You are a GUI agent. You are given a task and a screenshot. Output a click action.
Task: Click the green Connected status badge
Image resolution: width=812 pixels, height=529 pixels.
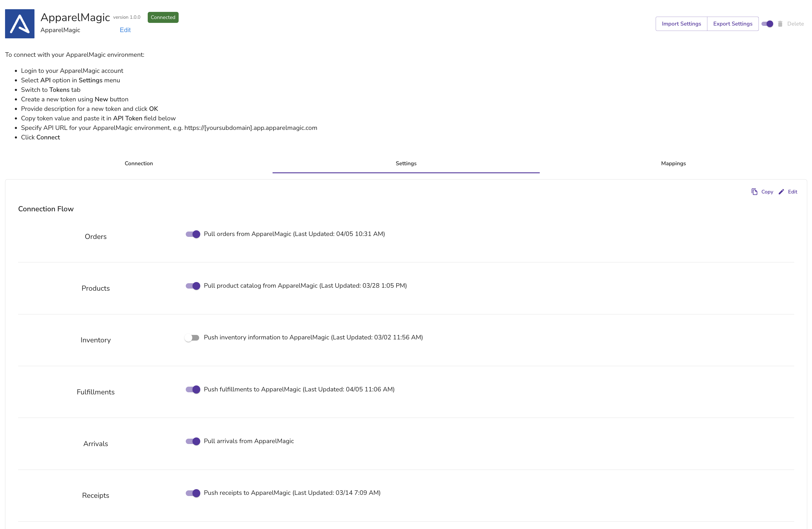click(x=163, y=18)
